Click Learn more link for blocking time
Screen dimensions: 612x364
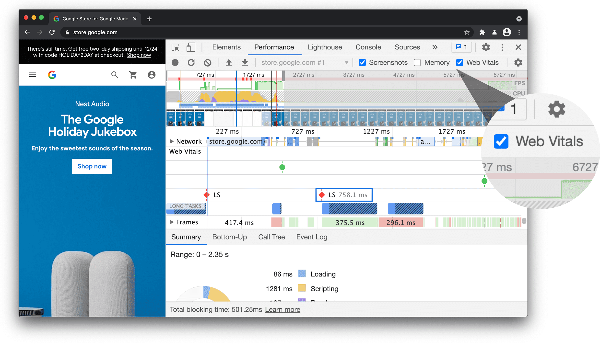tap(282, 309)
